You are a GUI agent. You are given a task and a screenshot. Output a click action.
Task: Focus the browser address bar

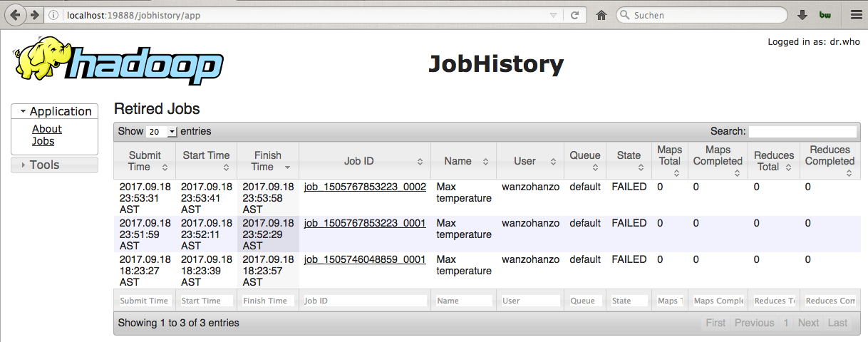(306, 15)
